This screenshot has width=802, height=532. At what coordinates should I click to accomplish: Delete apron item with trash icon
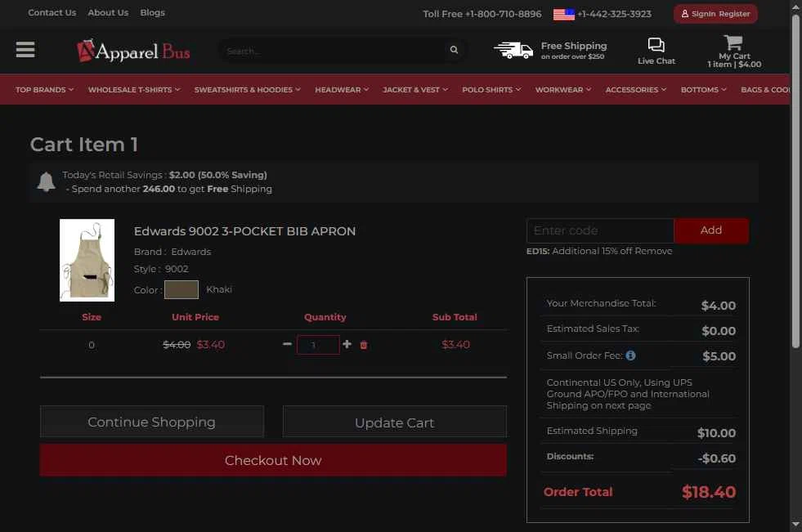[x=364, y=345]
